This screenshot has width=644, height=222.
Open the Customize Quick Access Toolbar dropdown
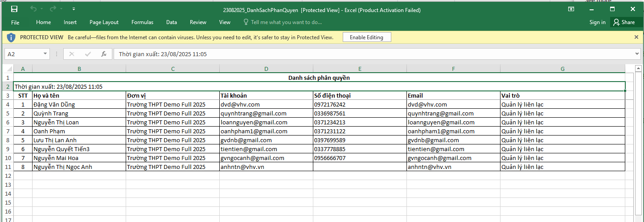coord(74,9)
